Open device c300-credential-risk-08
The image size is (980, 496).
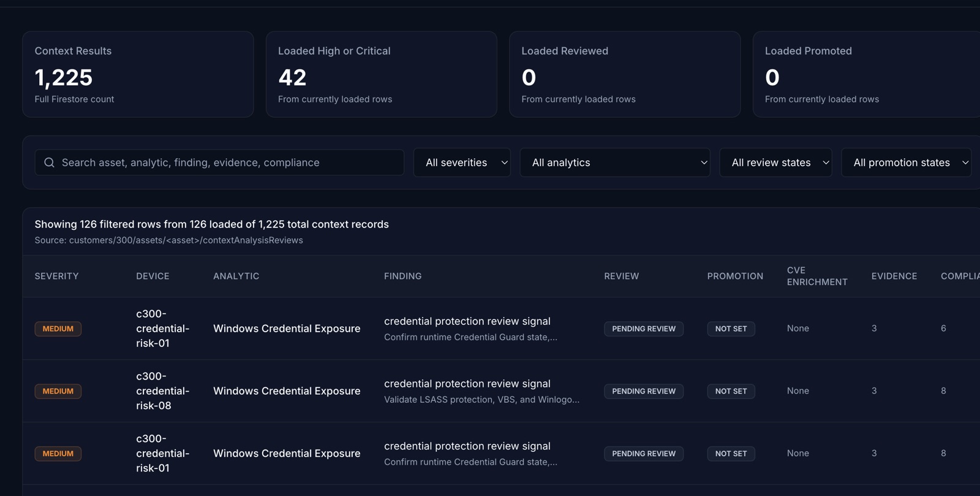[163, 391]
